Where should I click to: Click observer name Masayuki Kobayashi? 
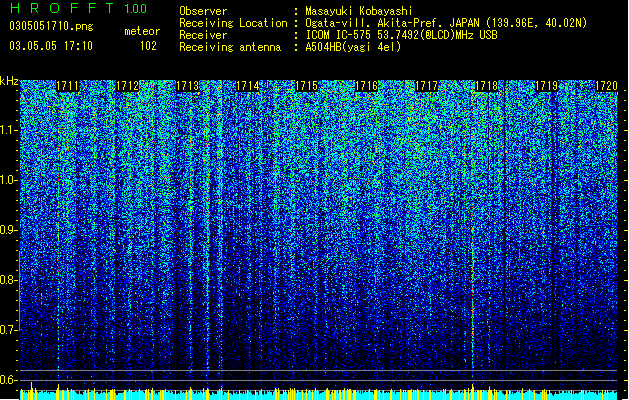pos(359,11)
